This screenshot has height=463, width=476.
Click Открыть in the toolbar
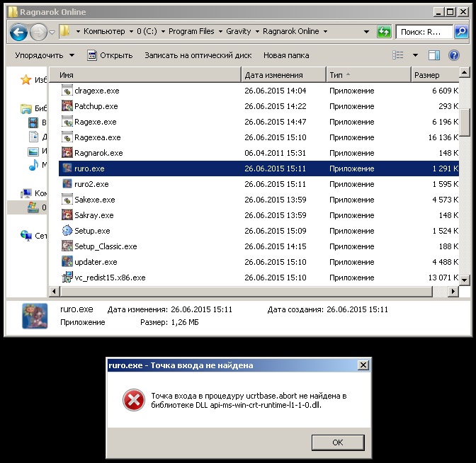[110, 55]
